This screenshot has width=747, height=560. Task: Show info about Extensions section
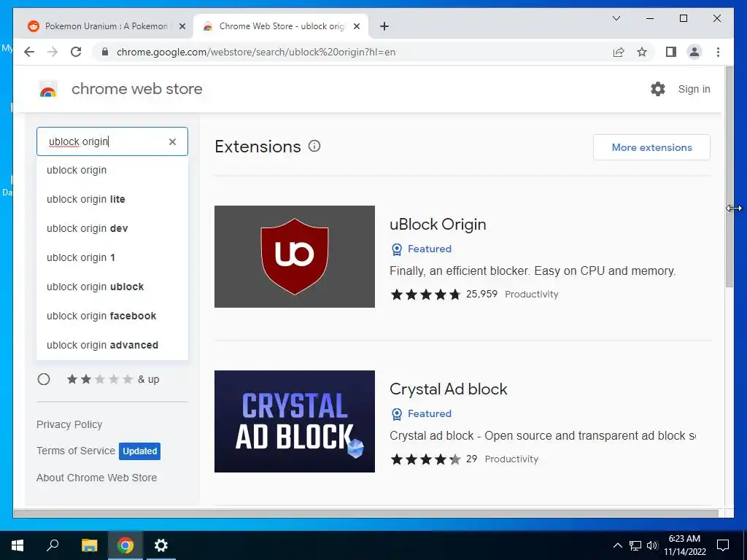(x=314, y=146)
